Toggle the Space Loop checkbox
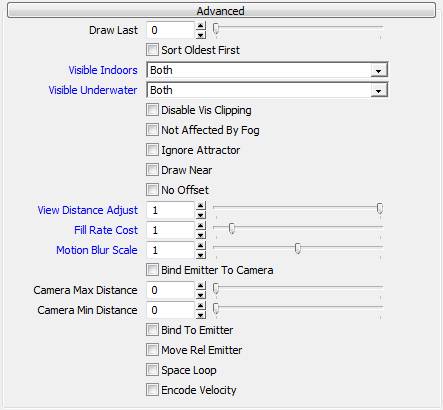The height and width of the screenshot is (410, 443). [152, 370]
